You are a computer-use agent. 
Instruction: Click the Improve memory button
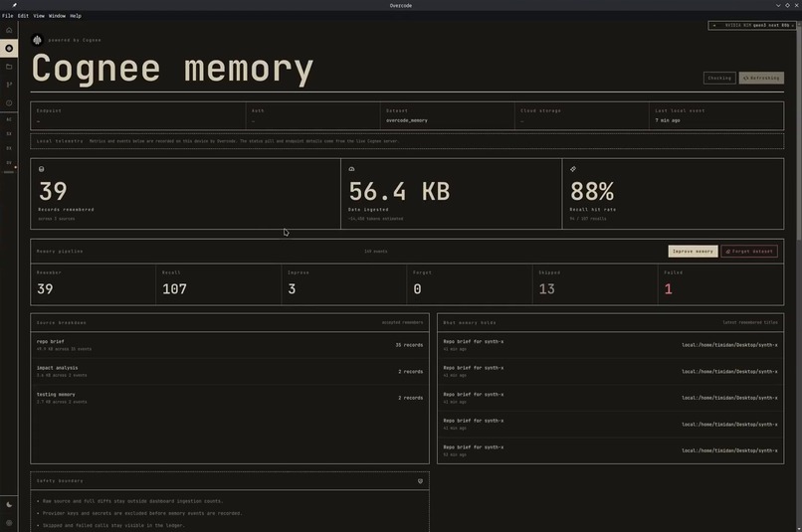[x=693, y=251]
